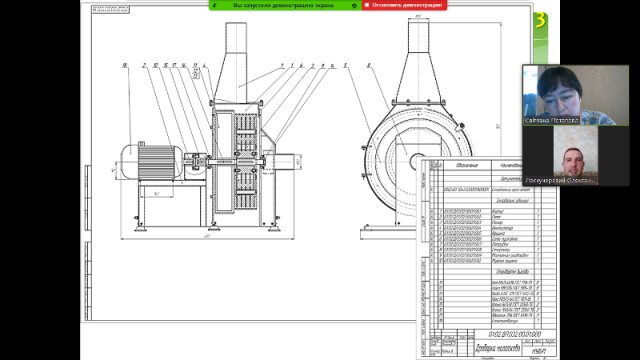
Task: Click the lower participant's name label
Action: click(x=560, y=180)
